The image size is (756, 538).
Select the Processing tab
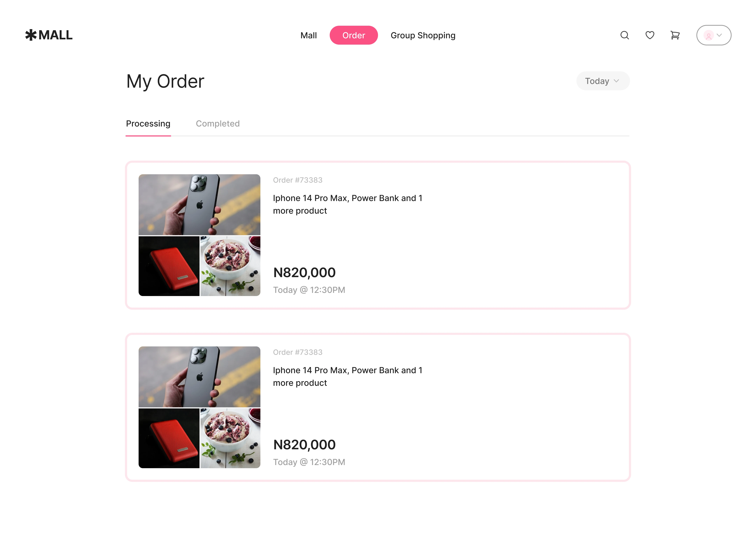click(148, 124)
